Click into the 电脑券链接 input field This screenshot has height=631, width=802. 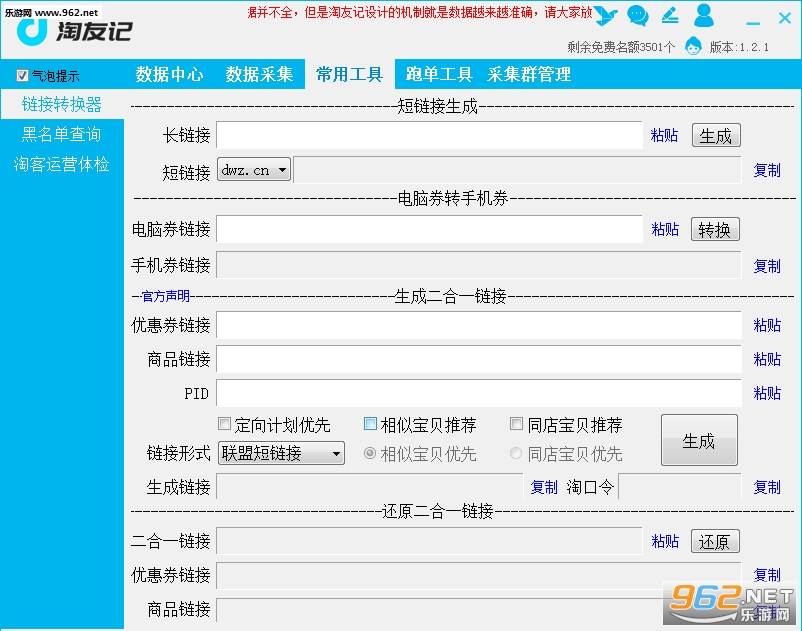point(429,229)
